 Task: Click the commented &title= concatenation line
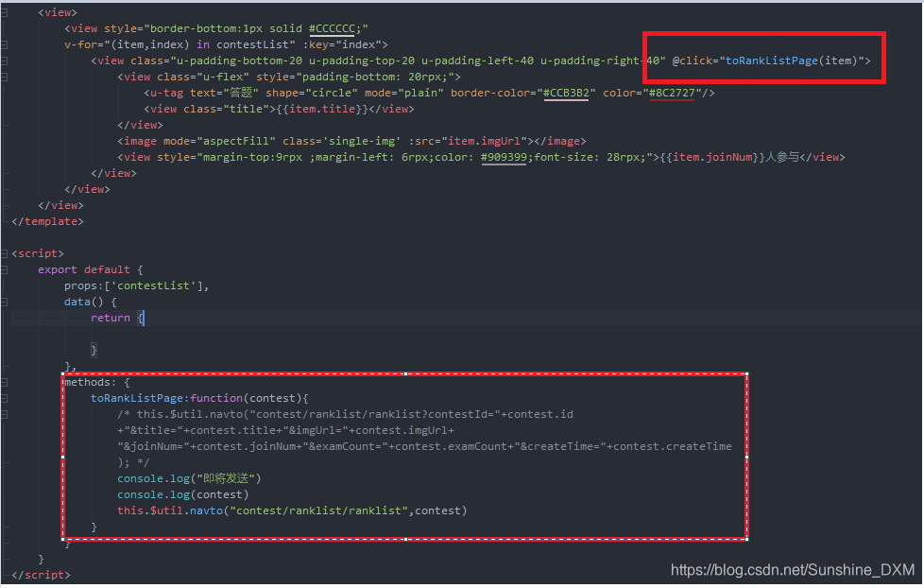click(x=286, y=430)
